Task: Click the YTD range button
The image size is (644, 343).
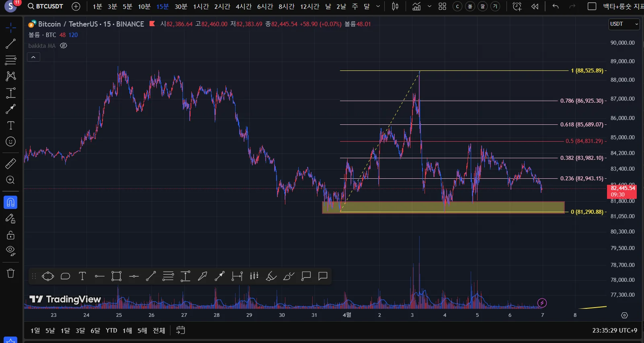Action: (111, 331)
